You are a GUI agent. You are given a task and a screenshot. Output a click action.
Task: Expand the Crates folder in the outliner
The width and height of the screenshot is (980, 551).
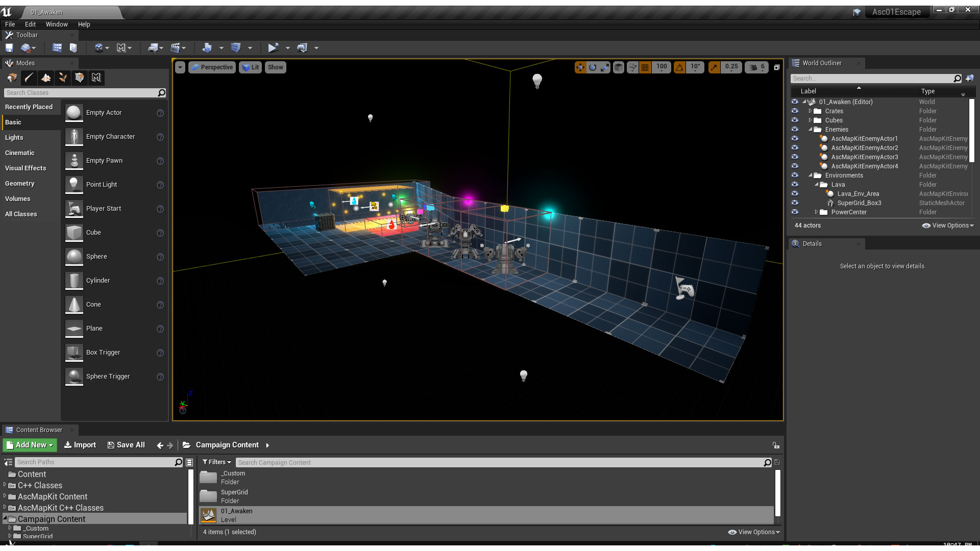pyautogui.click(x=810, y=111)
